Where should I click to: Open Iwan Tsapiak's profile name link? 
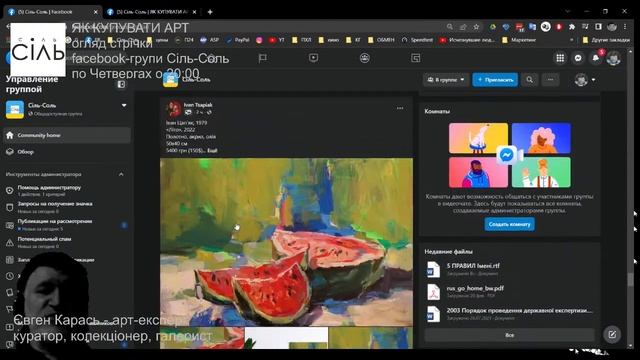198,105
